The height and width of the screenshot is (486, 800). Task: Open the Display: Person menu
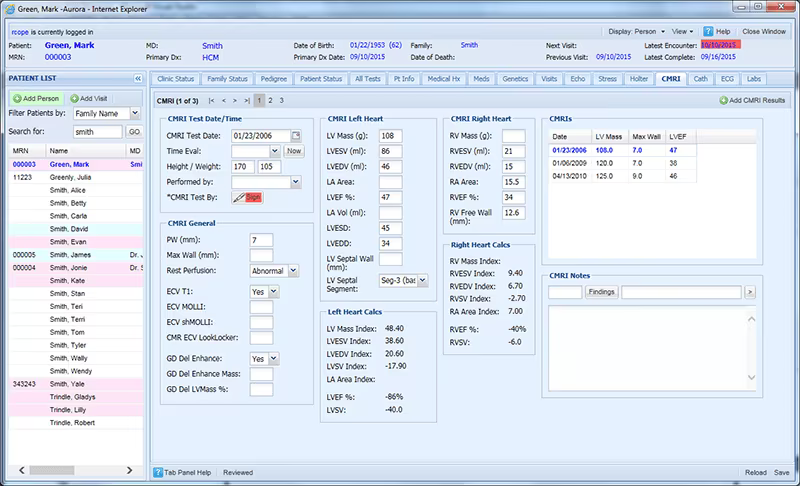click(636, 32)
